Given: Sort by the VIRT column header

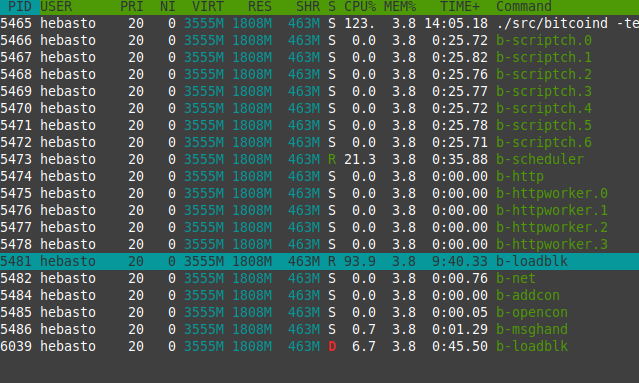Looking at the screenshot, I should coord(208,7).
